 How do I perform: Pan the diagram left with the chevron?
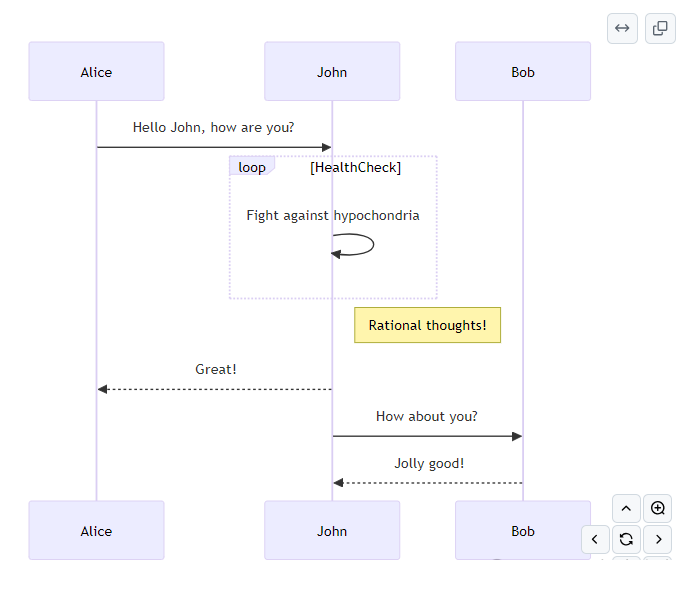pyautogui.click(x=595, y=540)
